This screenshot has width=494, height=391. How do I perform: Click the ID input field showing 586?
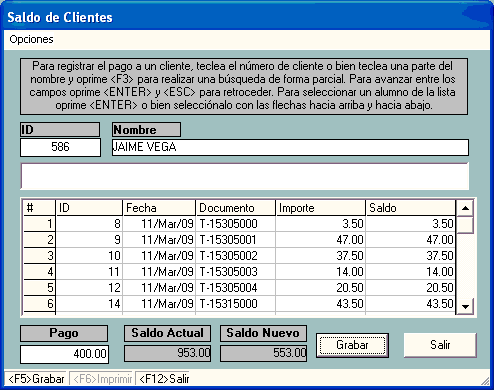click(60, 147)
